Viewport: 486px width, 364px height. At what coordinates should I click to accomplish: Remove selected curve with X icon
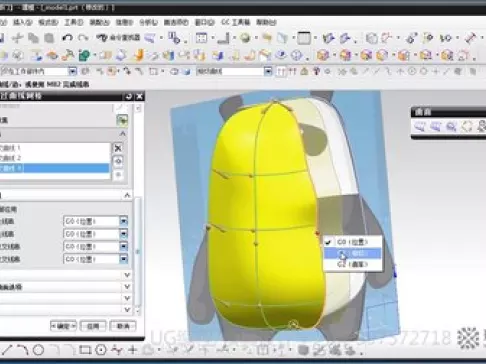118,148
